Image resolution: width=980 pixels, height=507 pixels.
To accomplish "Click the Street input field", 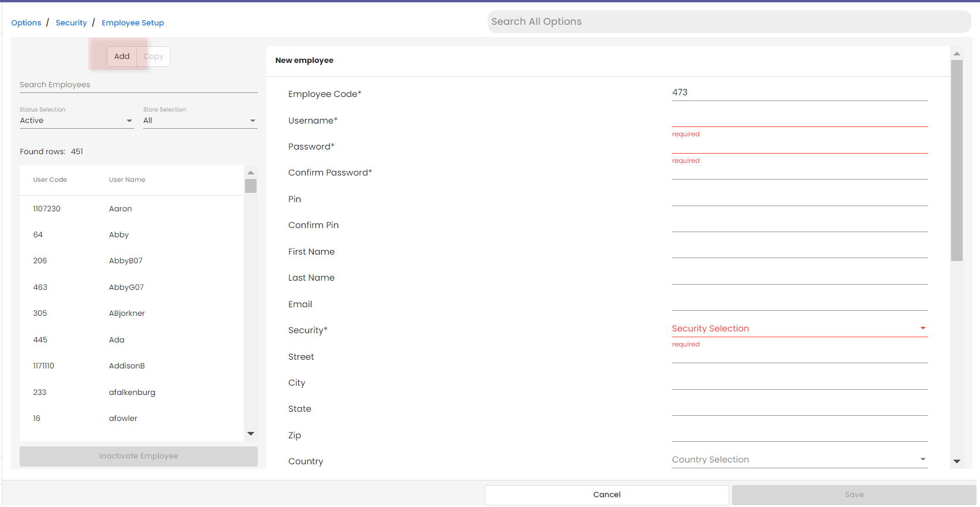I will click(800, 355).
